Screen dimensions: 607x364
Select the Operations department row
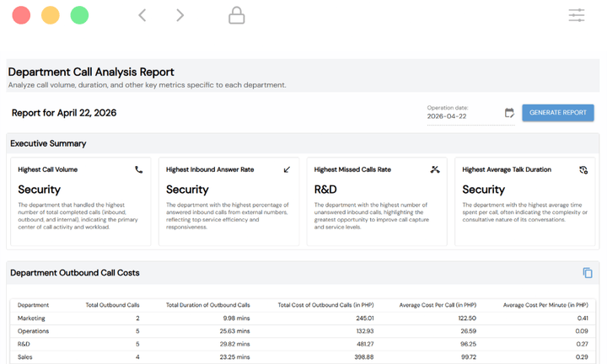[x=34, y=331]
